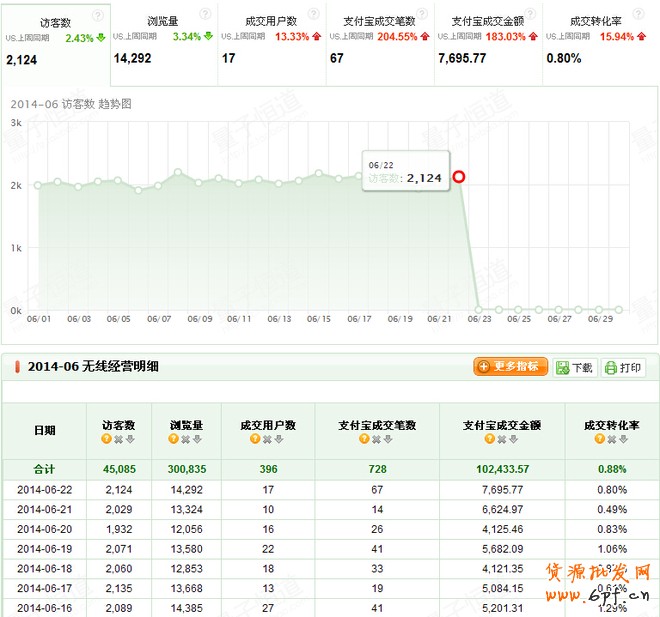Click orange help icon under 访客数 column header
Viewport: 660px width, 617px height.
point(105,439)
